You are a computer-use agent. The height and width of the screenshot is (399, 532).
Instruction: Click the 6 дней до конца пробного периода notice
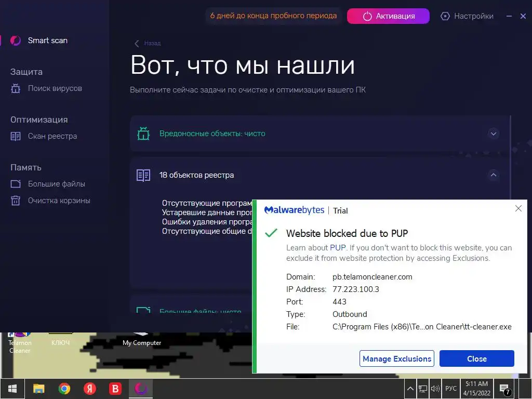click(x=273, y=16)
